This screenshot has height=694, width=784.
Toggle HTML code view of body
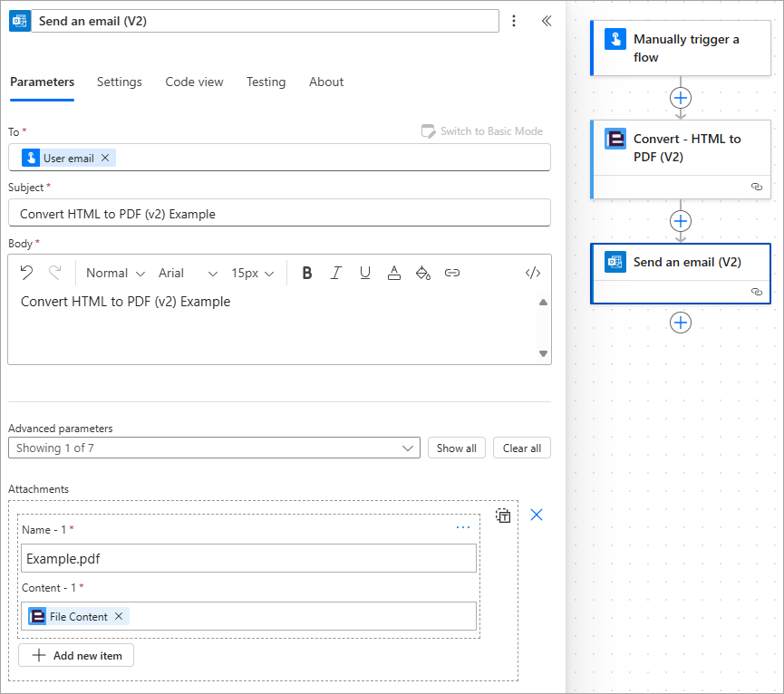click(x=533, y=273)
